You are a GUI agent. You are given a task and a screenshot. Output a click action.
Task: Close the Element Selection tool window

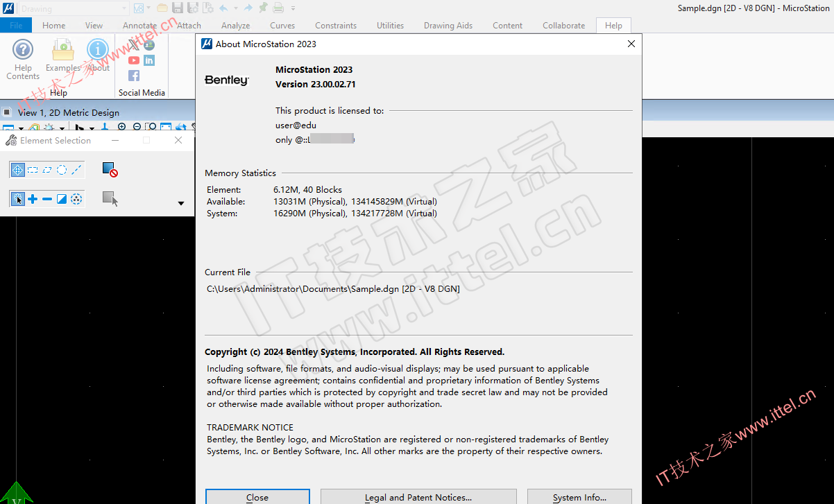tap(178, 140)
